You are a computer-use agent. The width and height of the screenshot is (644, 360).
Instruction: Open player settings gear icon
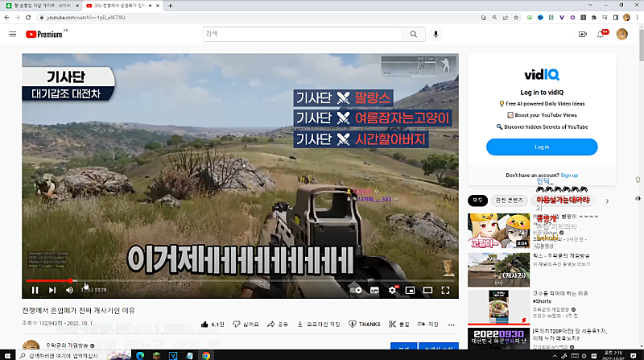point(392,290)
